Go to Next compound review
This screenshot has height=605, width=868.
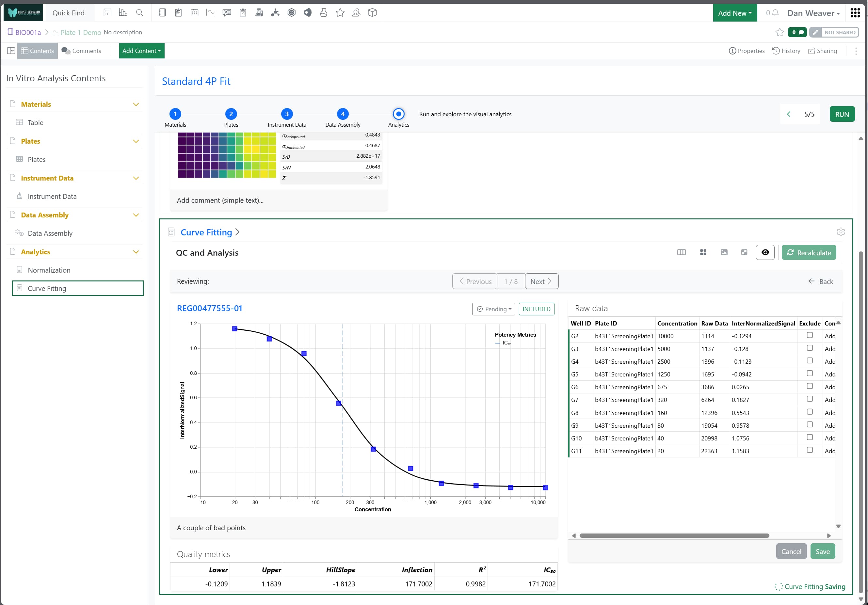tap(541, 281)
